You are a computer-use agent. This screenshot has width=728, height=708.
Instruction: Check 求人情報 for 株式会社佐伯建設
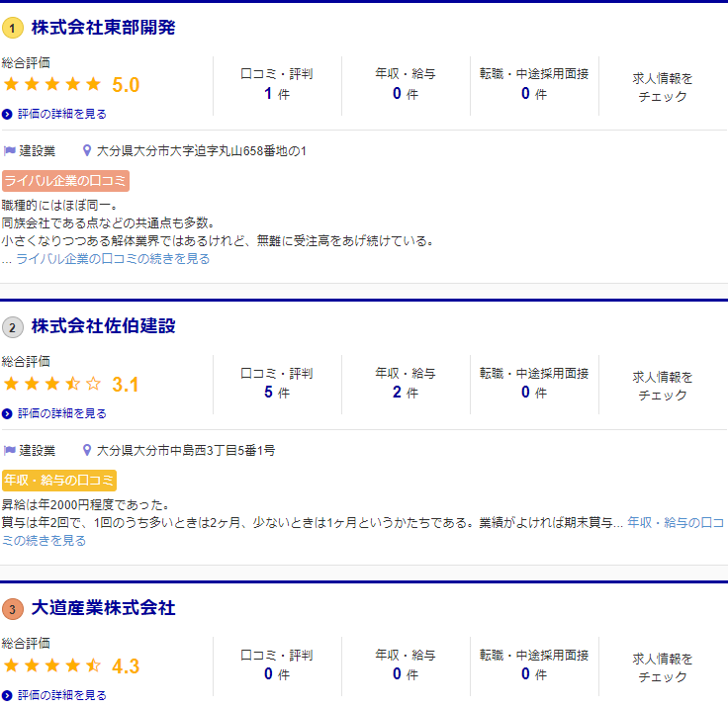(663, 386)
